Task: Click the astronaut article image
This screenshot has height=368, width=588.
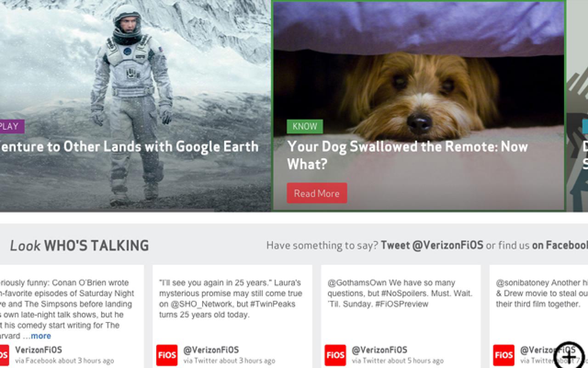Action: pos(135,106)
